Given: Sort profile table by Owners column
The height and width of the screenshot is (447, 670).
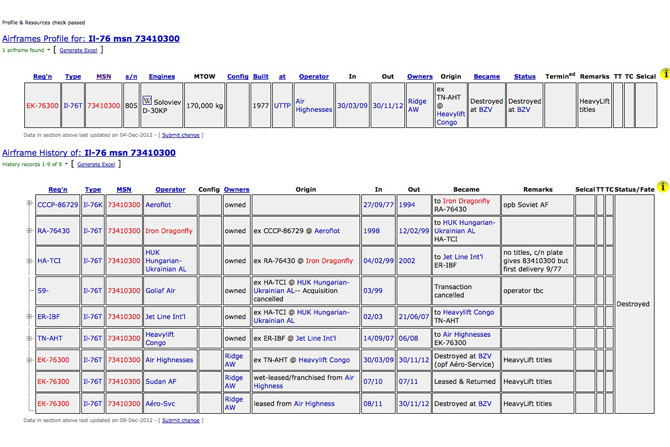Looking at the screenshot, I should point(420,76).
